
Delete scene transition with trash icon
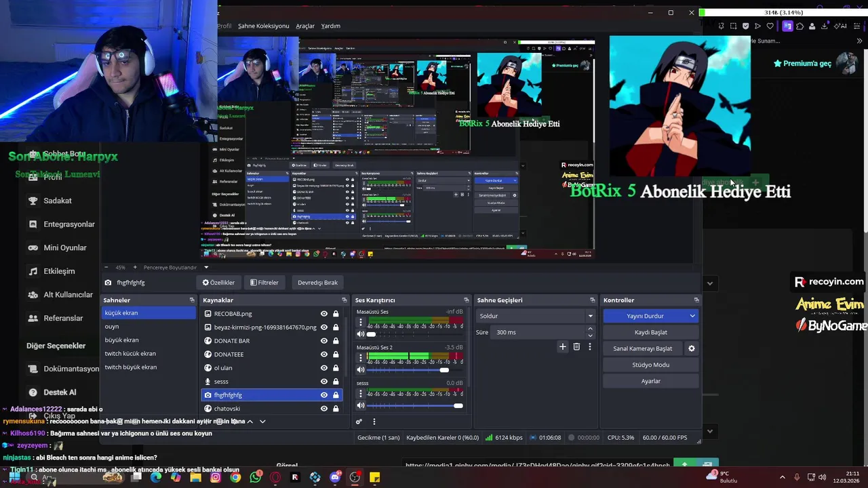click(576, 346)
